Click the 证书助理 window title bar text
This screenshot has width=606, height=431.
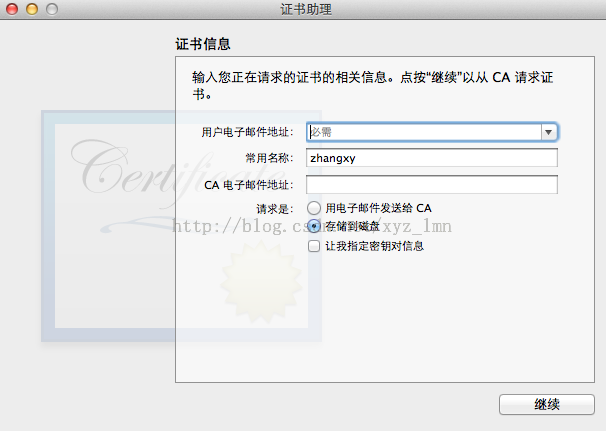click(306, 9)
